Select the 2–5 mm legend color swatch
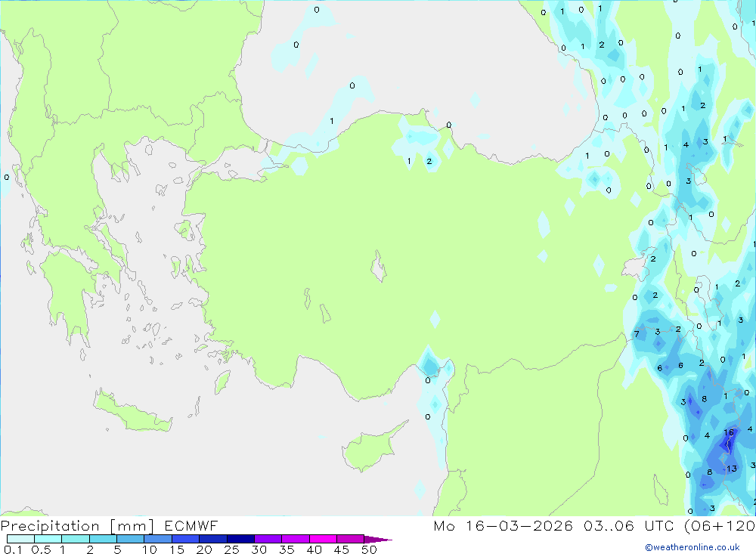The width and height of the screenshot is (756, 554). (x=103, y=539)
